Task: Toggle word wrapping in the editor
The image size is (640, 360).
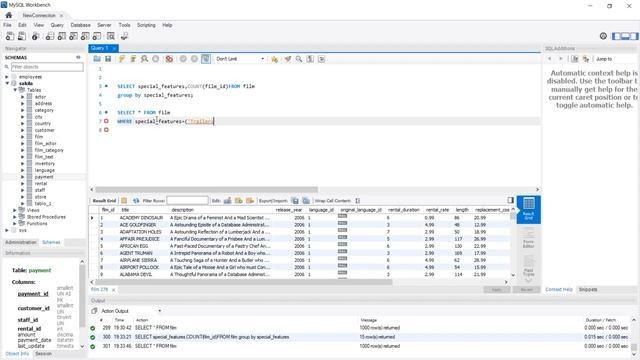Action: [x=322, y=59]
